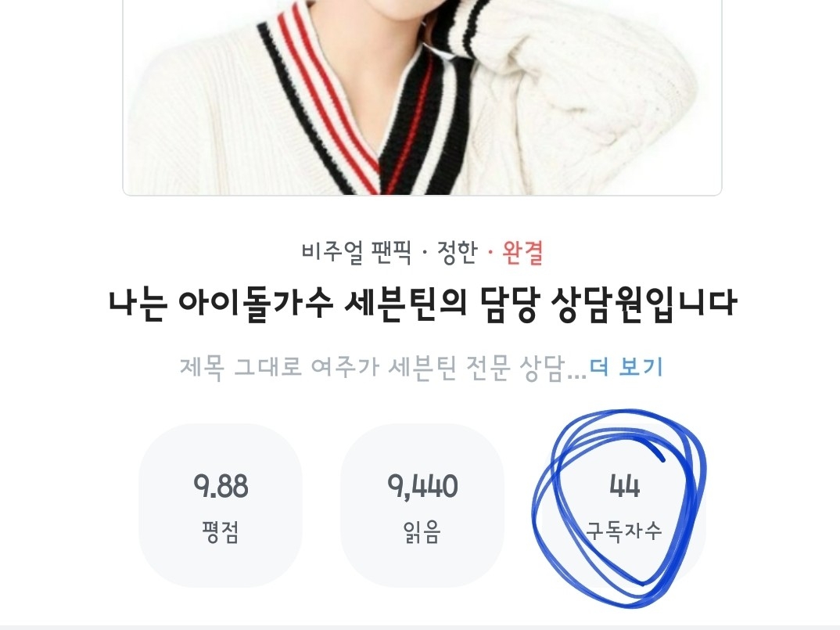Tap the 44 subscriber count number

click(624, 486)
